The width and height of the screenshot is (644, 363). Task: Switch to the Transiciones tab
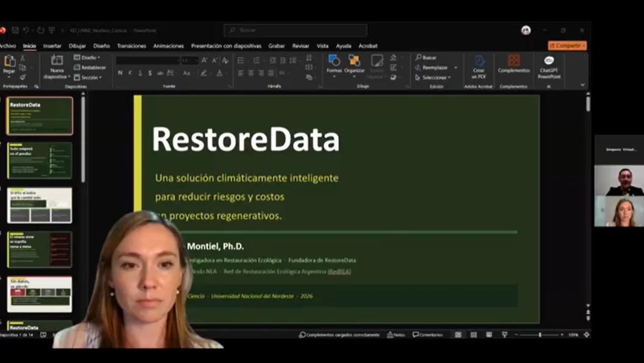(132, 46)
